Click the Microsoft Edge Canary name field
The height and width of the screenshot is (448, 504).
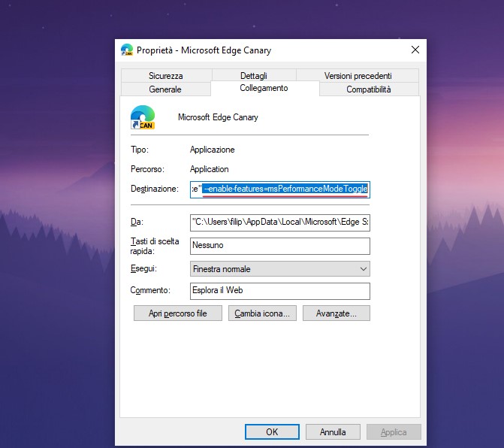(x=218, y=117)
